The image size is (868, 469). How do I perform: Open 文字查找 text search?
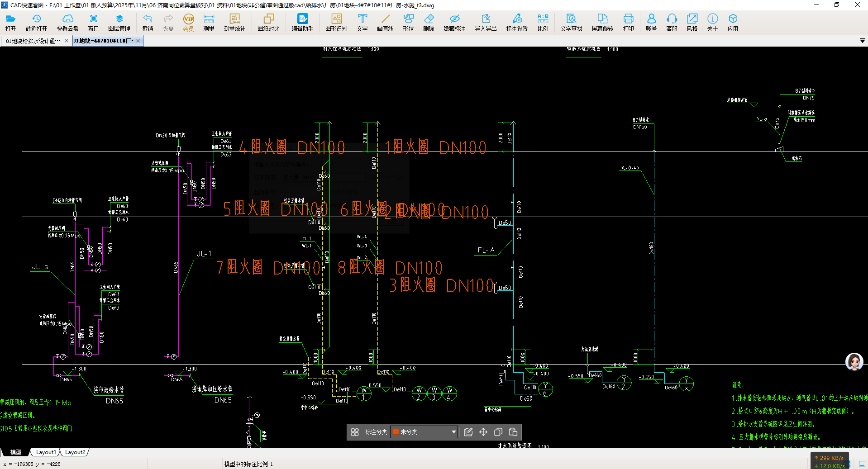(571, 22)
